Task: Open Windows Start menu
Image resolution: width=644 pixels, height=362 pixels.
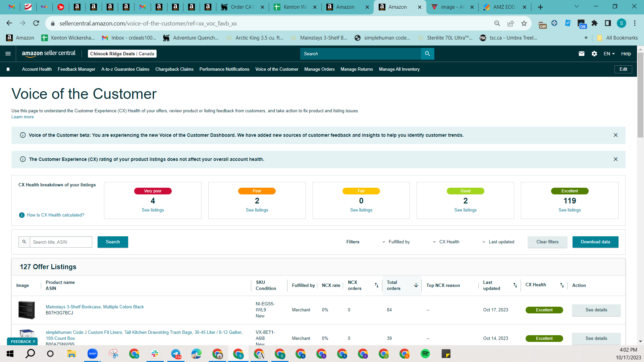Action: pyautogui.click(x=10, y=354)
